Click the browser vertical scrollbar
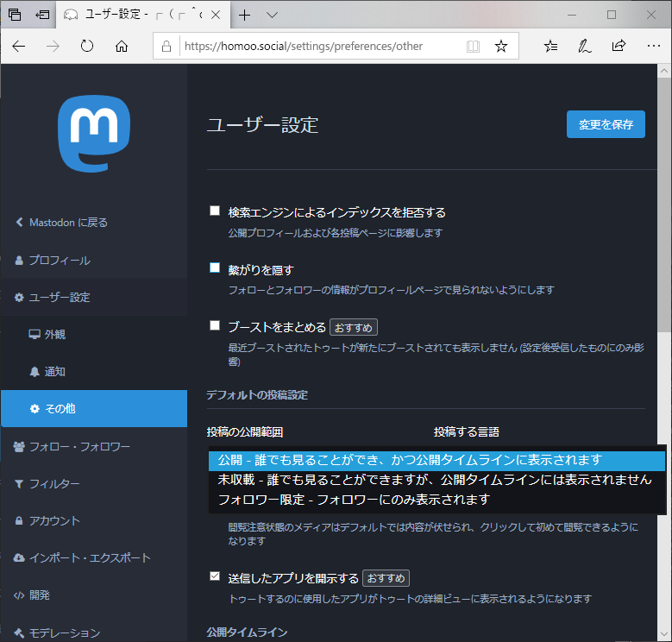The width and height of the screenshot is (672, 642). (663, 259)
